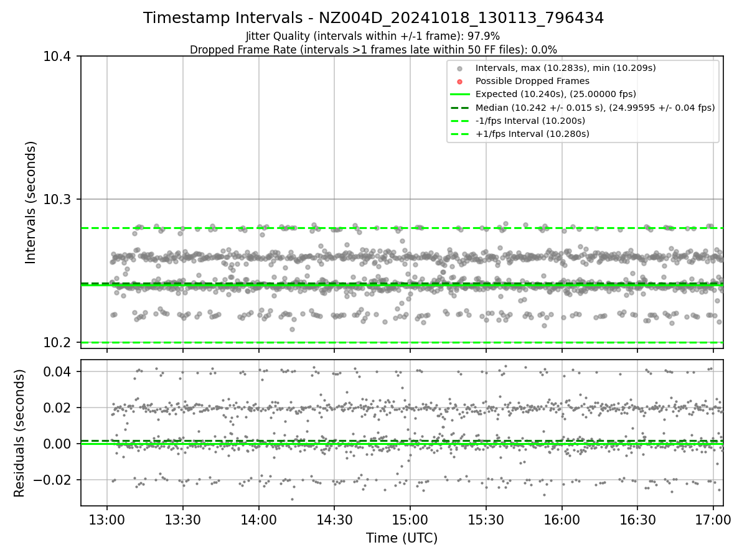Viewport: 747px width, 560px height.
Task: Click the 'Jitter Quality' subtitle showing 97.9%
Action: pyautogui.click(x=373, y=36)
